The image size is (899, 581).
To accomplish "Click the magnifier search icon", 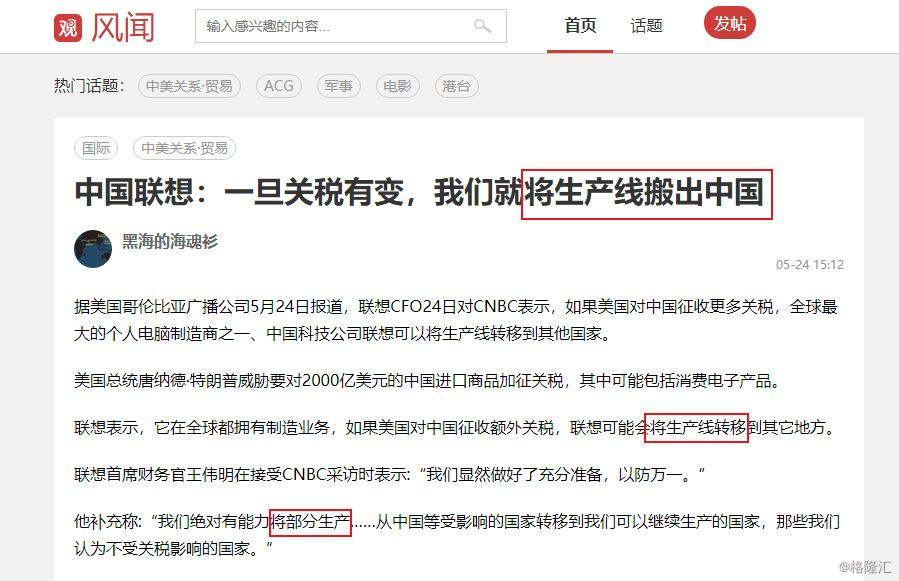I will (482, 26).
